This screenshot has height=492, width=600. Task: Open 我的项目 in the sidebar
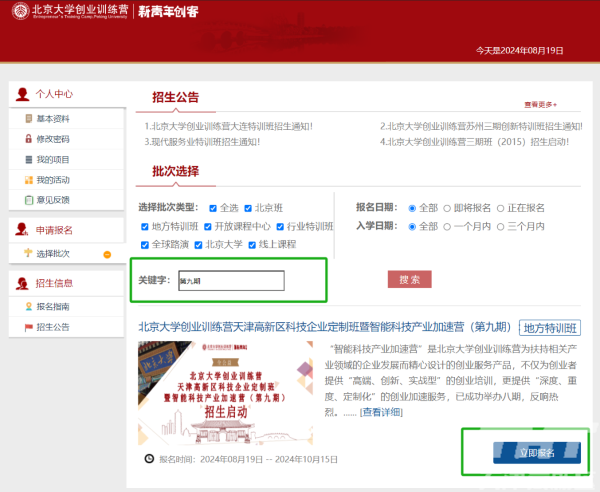coord(53,160)
